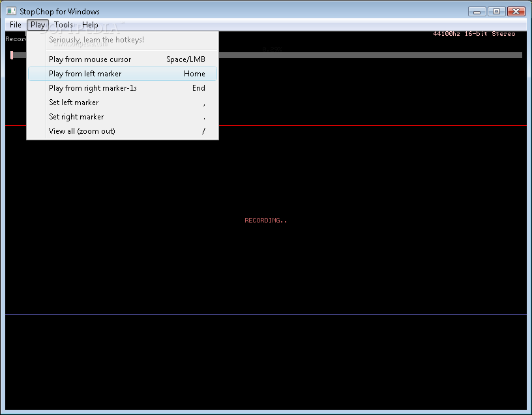Select Set left marker entry
The width and height of the screenshot is (532, 415).
click(123, 102)
